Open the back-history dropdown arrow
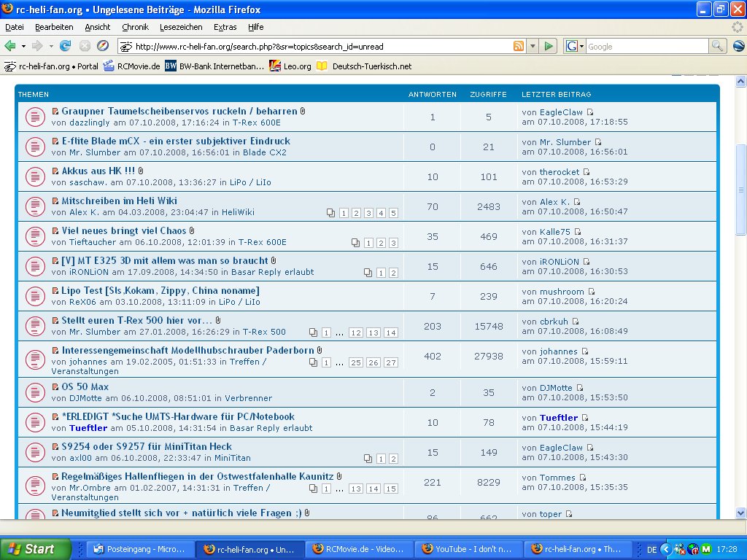 coord(23,46)
